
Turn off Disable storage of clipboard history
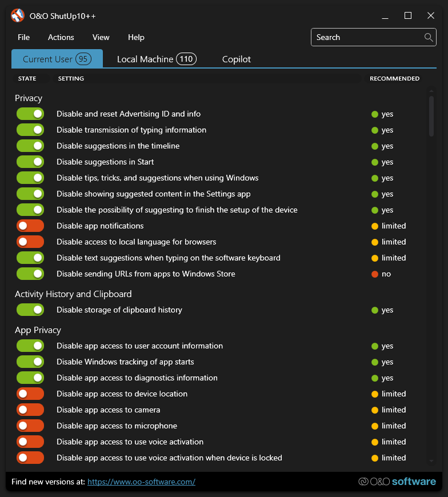[30, 310]
